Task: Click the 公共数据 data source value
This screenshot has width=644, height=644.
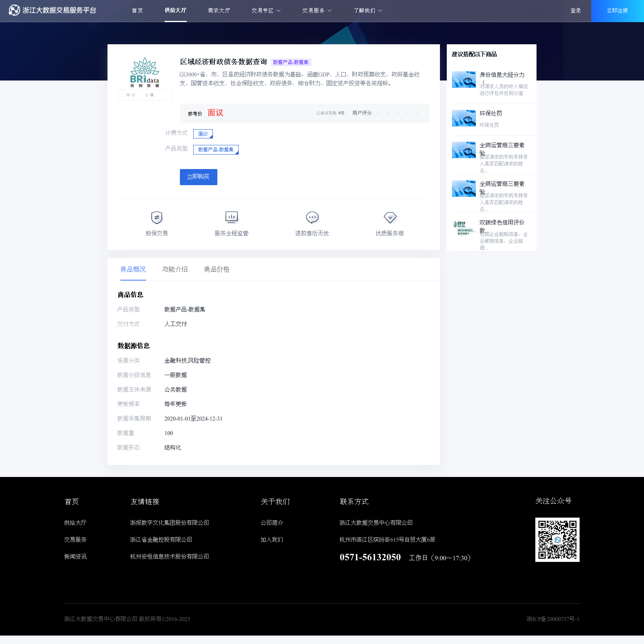Action: (175, 390)
